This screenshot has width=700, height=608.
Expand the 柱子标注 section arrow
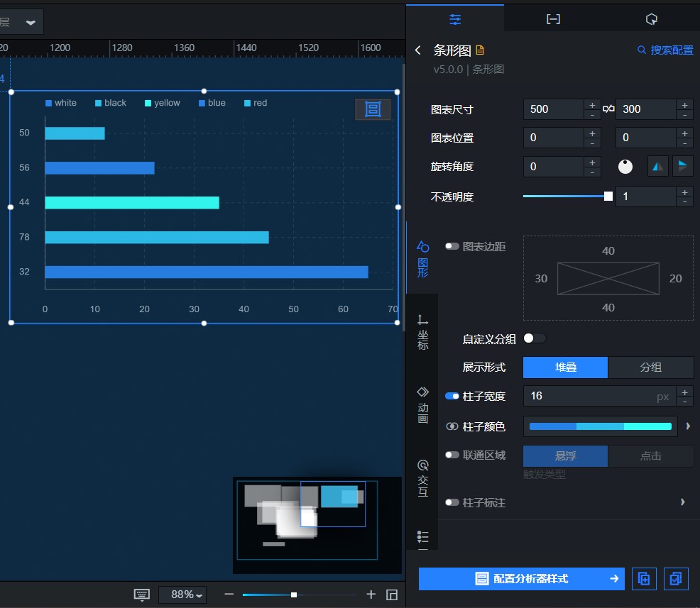(682, 502)
